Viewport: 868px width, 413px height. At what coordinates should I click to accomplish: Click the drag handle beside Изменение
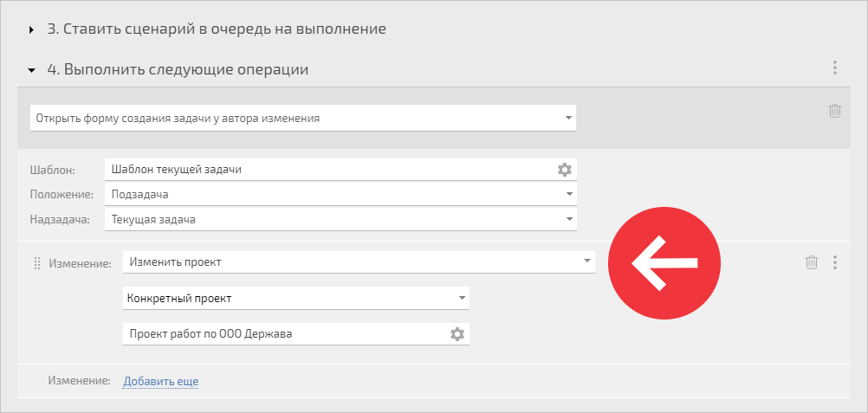click(x=37, y=263)
